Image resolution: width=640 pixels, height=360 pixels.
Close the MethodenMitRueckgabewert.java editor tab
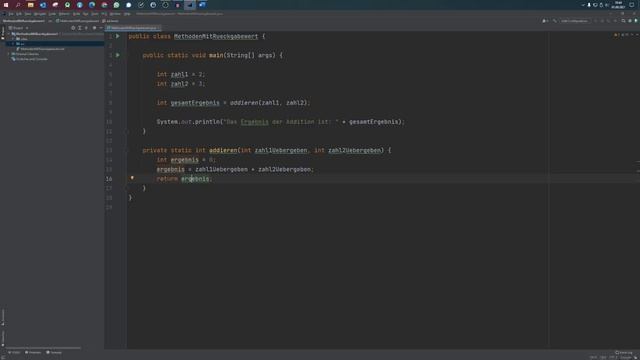point(158,28)
